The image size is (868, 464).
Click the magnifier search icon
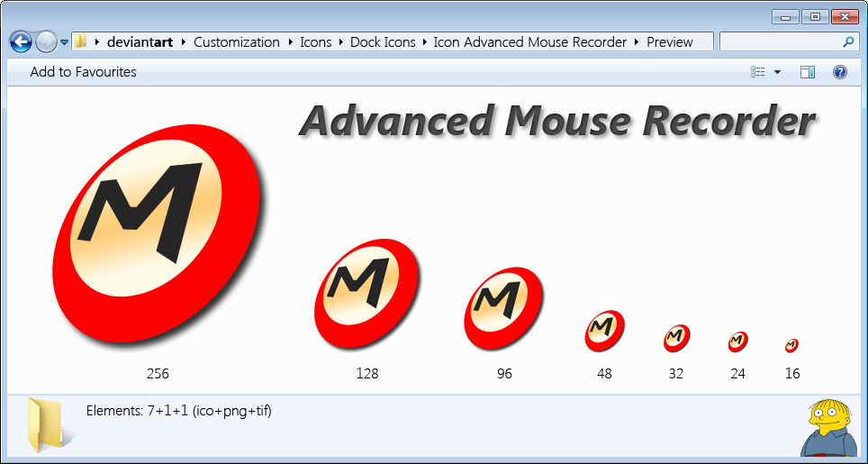[x=848, y=41]
